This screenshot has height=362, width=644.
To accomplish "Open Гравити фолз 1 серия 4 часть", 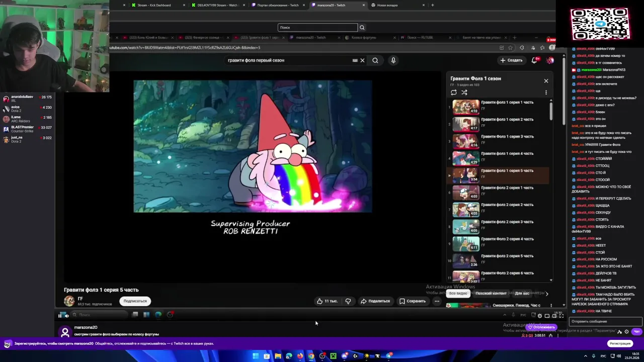I will (x=498, y=158).
